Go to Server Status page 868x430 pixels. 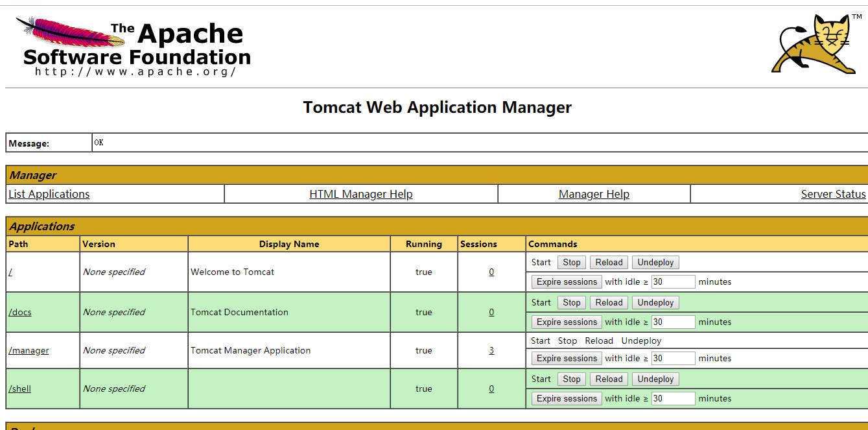(833, 194)
